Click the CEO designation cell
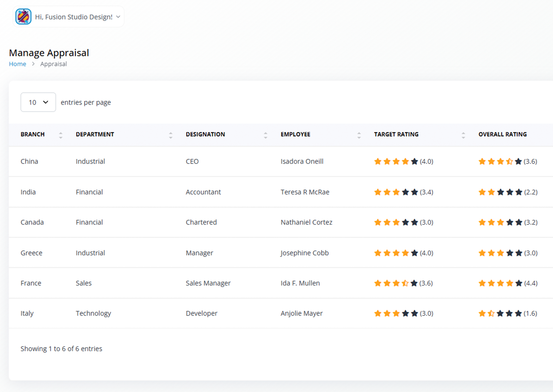The width and height of the screenshot is (553, 392). [192, 161]
